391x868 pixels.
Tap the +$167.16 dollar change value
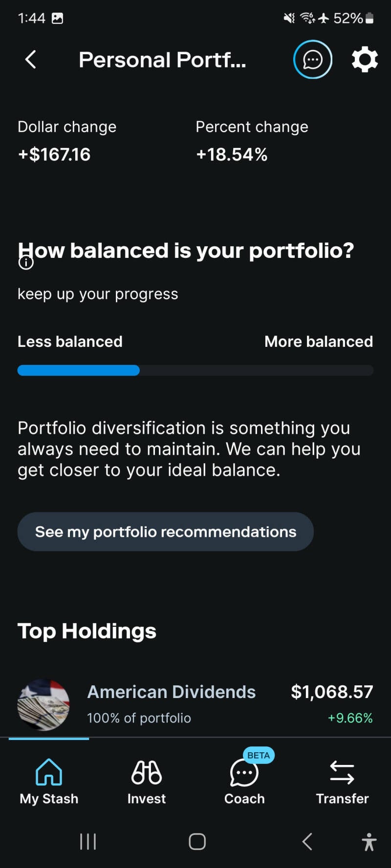point(54,154)
